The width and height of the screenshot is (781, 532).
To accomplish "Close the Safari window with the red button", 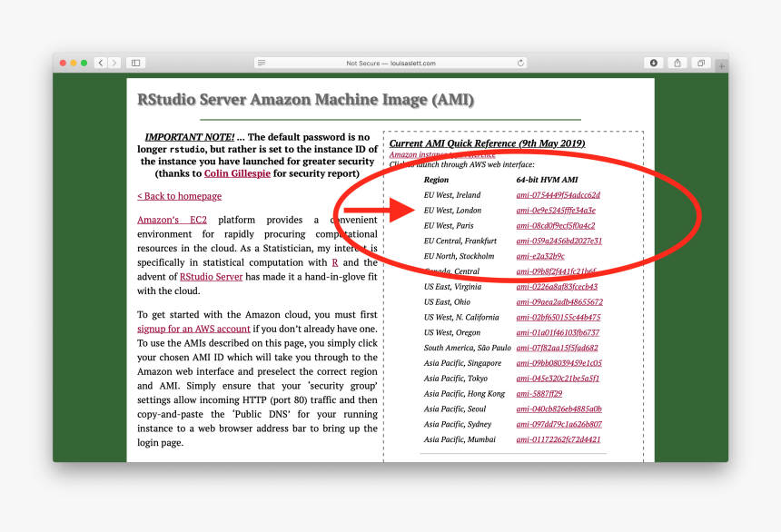I will coord(63,63).
